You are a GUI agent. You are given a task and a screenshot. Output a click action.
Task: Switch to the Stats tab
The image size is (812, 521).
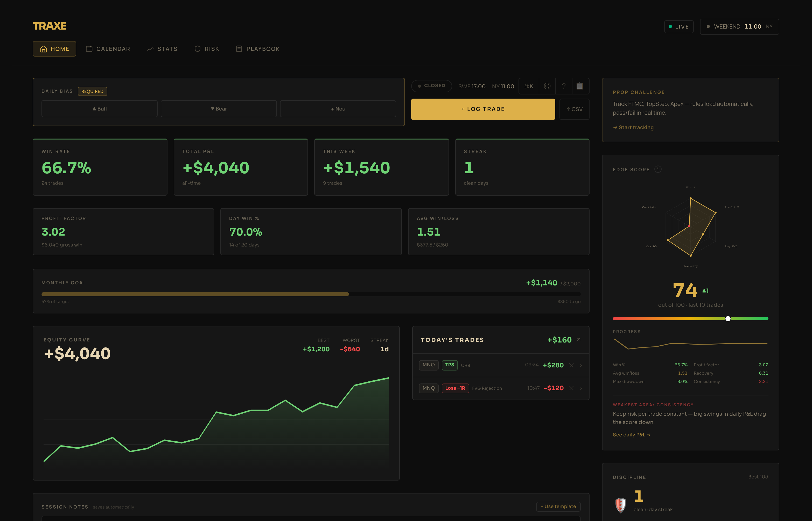[x=162, y=49]
